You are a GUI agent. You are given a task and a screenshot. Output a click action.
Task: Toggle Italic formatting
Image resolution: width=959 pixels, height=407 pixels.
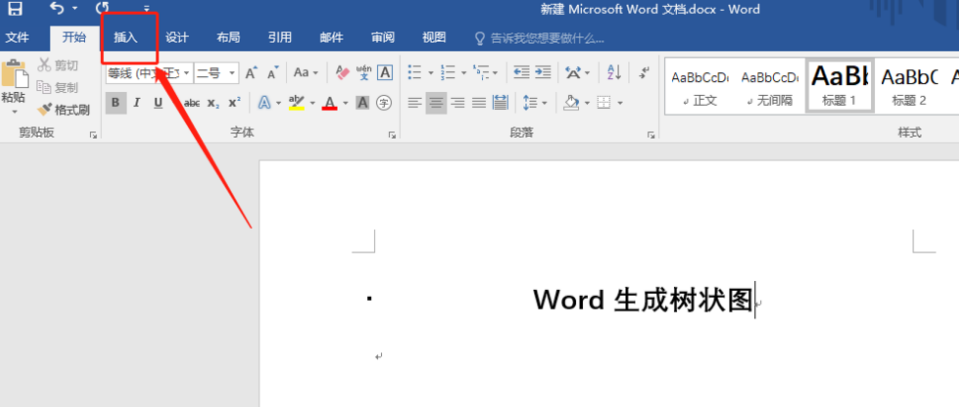click(137, 103)
